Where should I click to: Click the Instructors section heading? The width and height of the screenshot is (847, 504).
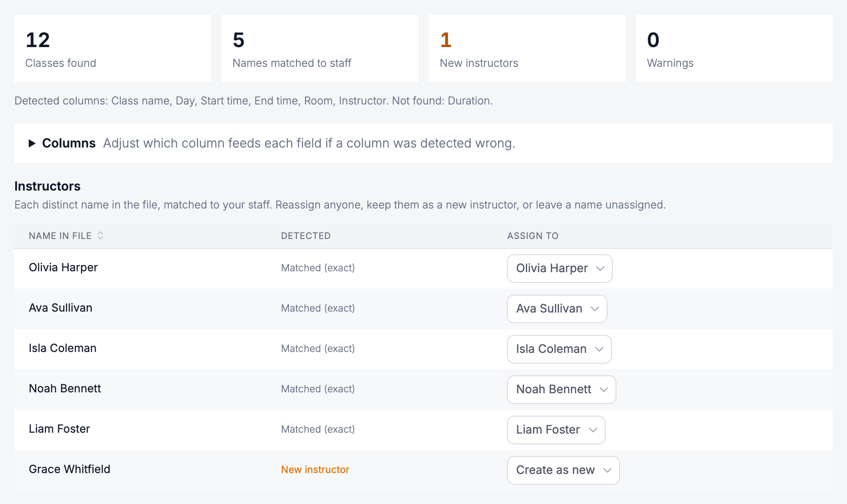48,186
